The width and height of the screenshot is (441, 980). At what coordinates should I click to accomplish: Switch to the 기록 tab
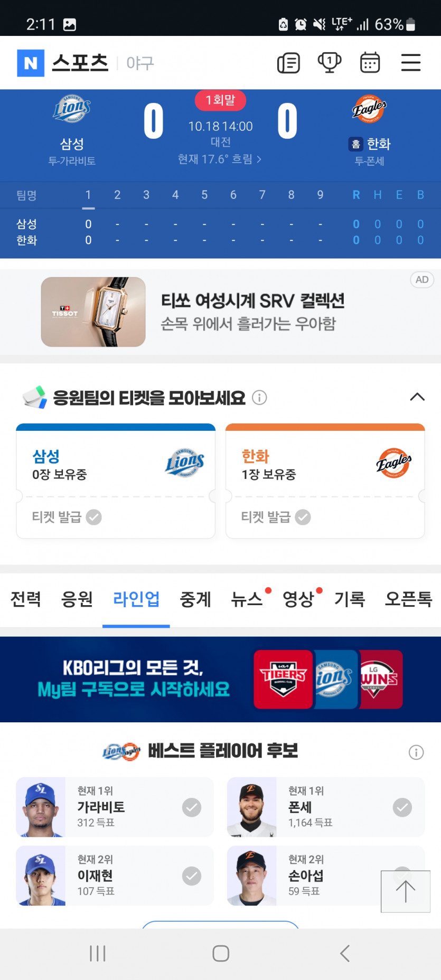coord(350,599)
